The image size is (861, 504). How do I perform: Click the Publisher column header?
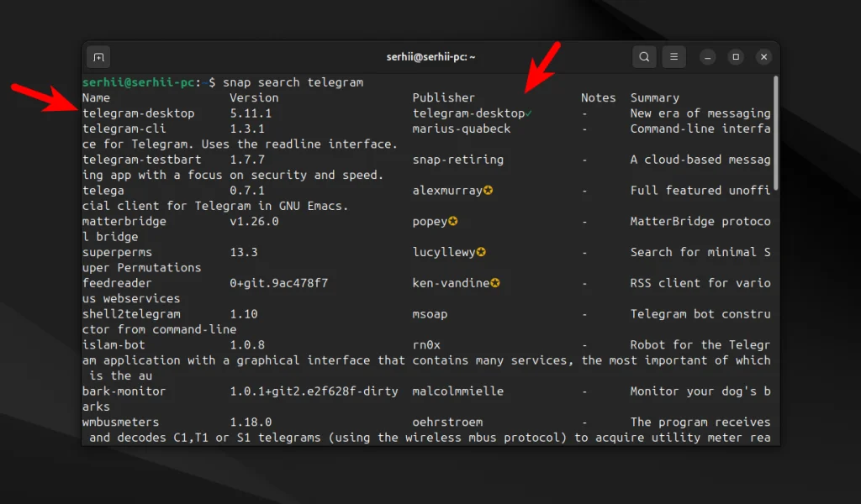point(443,97)
